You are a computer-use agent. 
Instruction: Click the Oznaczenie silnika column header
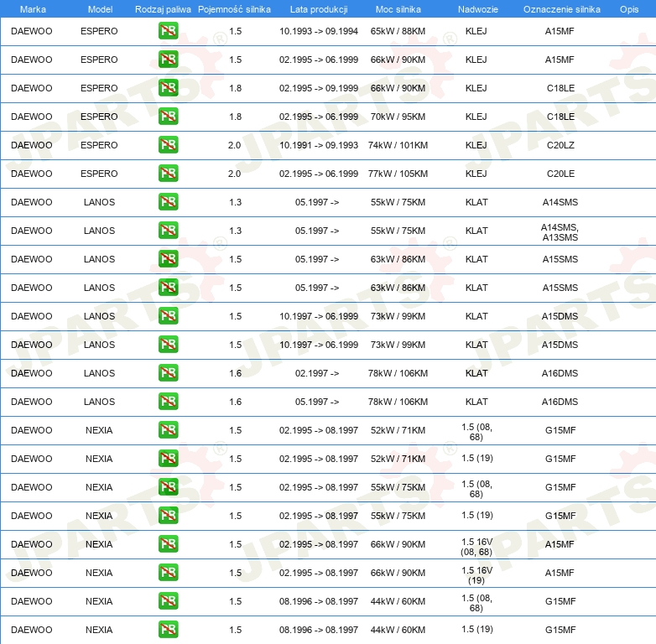(x=561, y=9)
